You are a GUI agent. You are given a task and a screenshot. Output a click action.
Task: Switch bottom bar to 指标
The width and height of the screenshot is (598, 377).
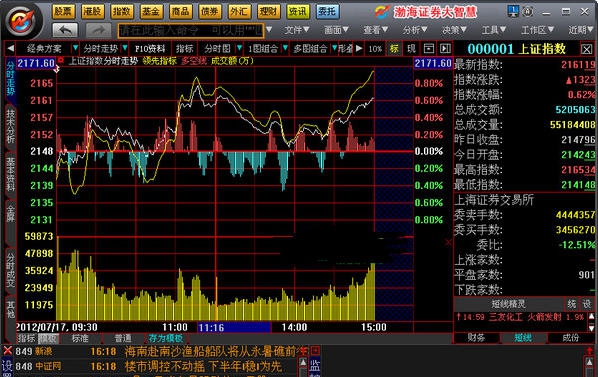[x=27, y=338]
